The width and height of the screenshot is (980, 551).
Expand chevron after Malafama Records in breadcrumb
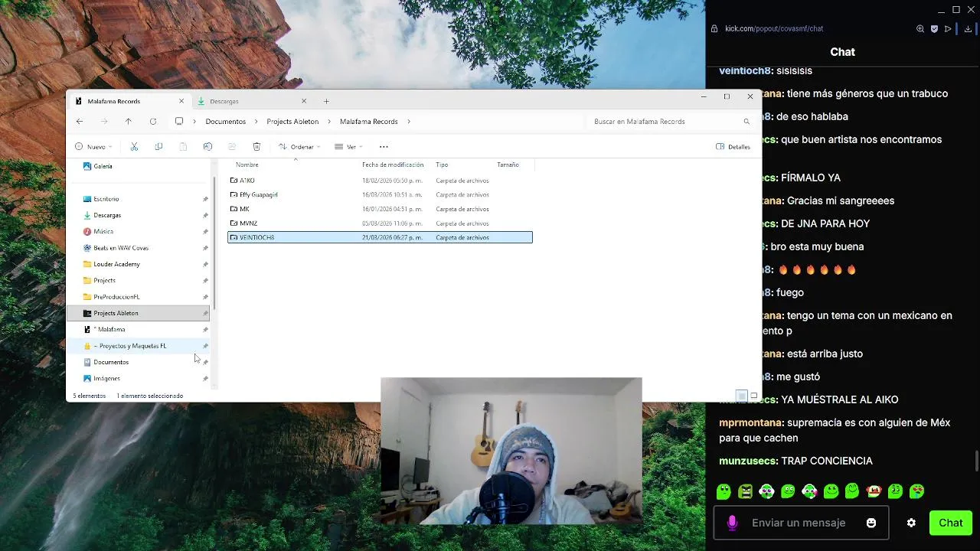tap(409, 122)
